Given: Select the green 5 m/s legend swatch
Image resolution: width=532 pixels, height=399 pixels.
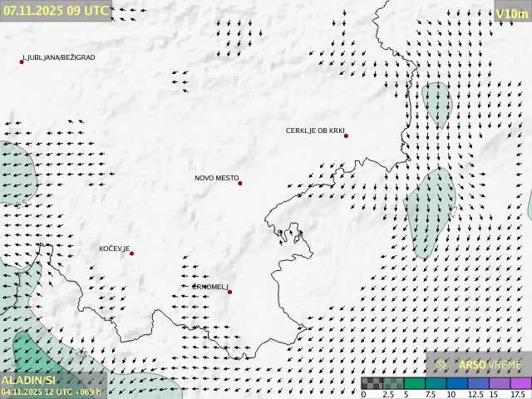Looking at the screenshot, I should click(414, 383).
